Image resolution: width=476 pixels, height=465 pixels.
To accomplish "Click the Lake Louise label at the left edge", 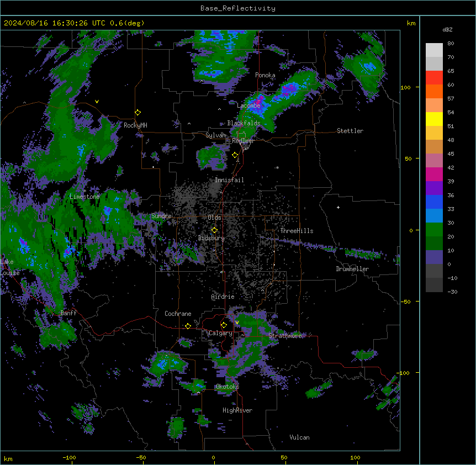I will click(9, 267).
